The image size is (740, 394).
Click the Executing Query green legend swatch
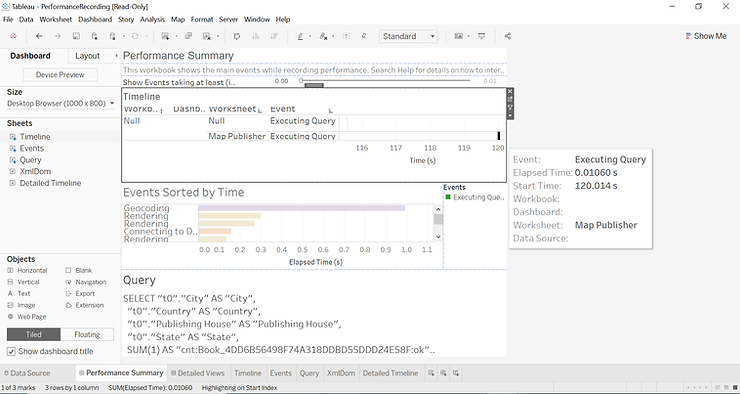(x=448, y=197)
